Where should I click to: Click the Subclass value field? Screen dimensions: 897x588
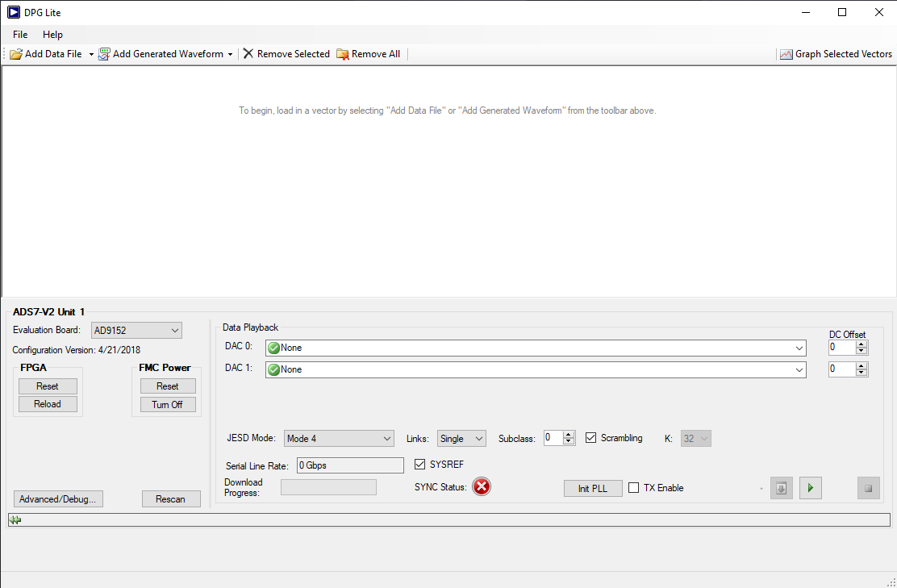553,437
